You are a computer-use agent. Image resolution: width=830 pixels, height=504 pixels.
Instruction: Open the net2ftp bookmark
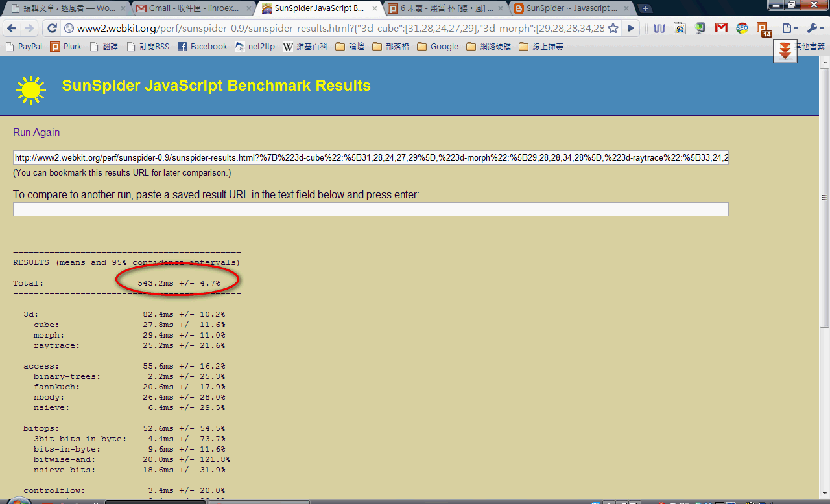pos(255,47)
